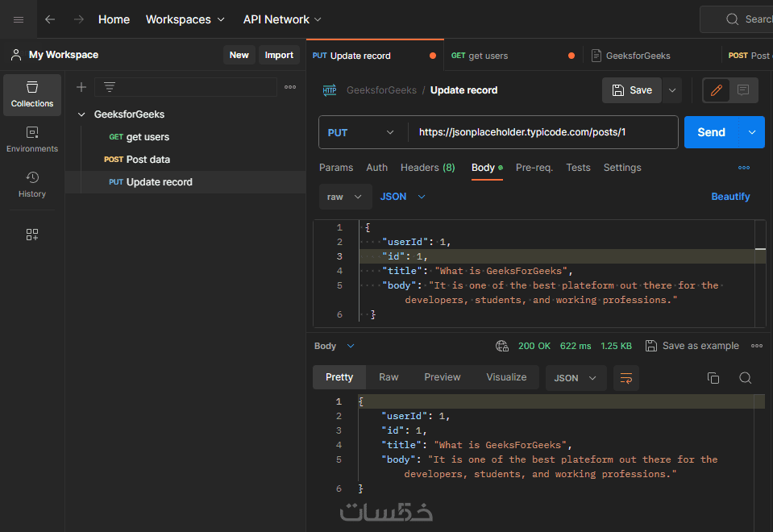Toggle the wrap lines icon in response

click(x=625, y=378)
